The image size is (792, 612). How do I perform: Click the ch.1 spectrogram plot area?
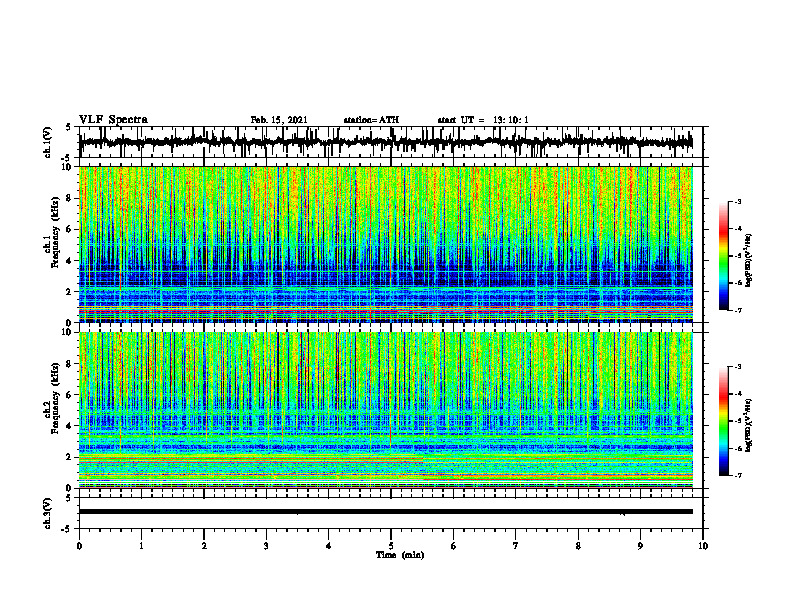(385, 244)
